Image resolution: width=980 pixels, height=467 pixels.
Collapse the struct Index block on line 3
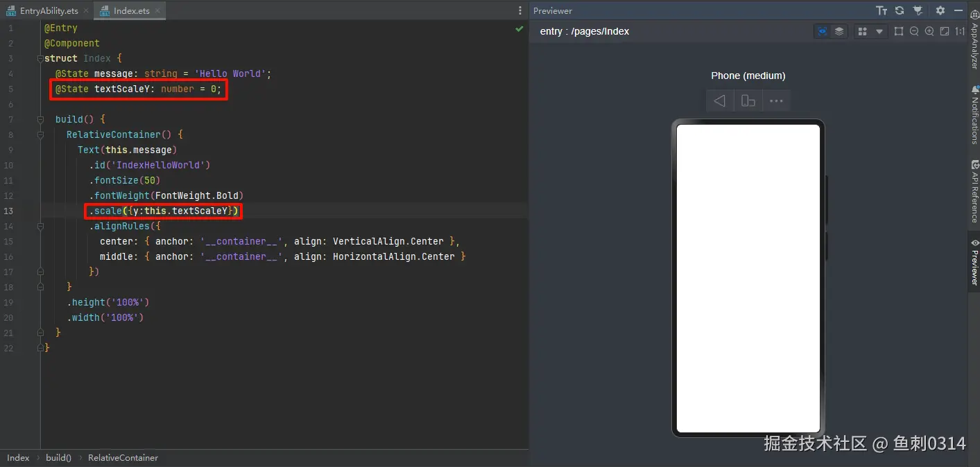point(40,58)
